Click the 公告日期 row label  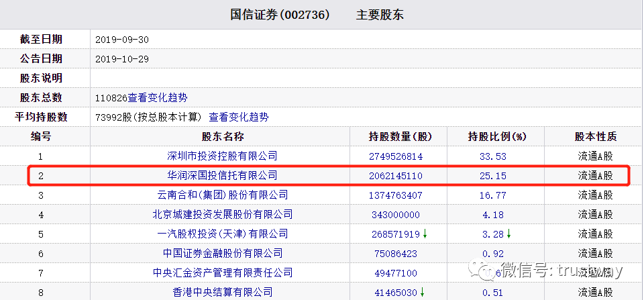pyautogui.click(x=41, y=59)
